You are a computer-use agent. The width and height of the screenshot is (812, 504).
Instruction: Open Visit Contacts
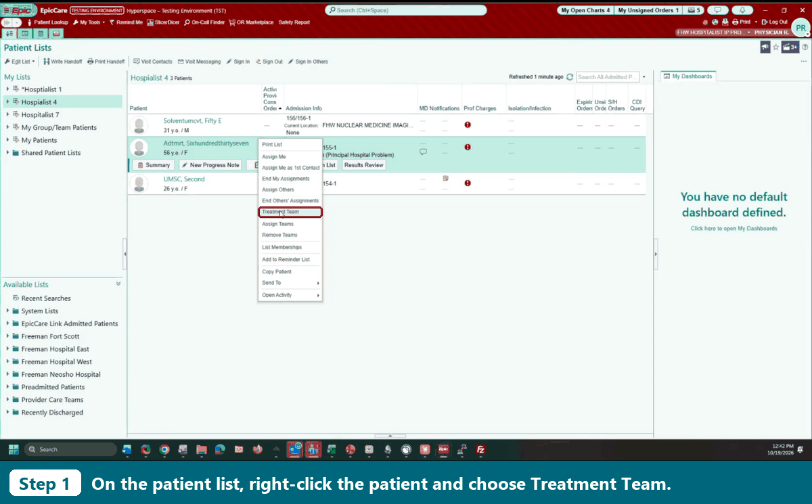153,62
